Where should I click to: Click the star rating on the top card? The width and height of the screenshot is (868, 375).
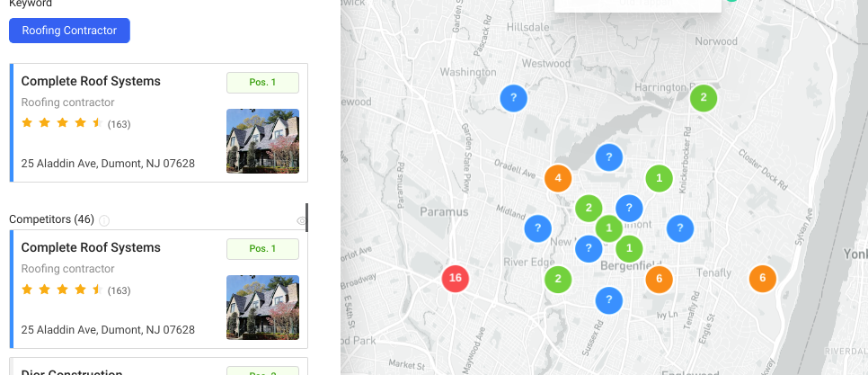pyautogui.click(x=62, y=123)
